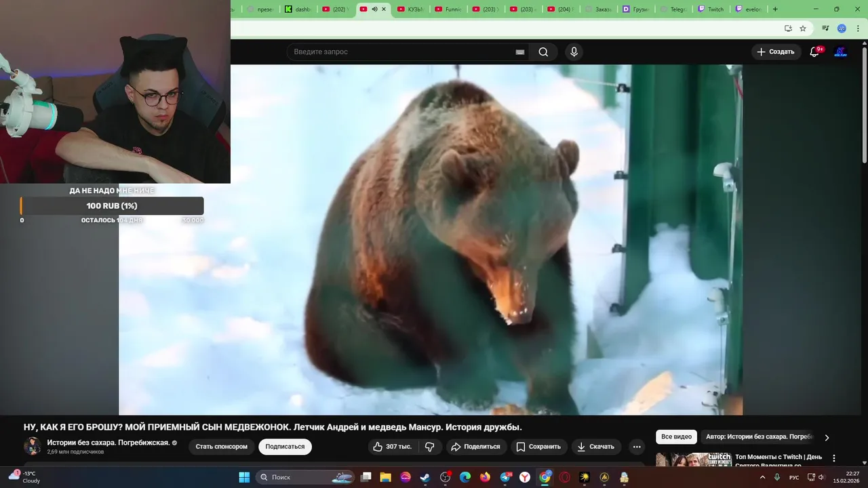Click the Создать button

776,52
